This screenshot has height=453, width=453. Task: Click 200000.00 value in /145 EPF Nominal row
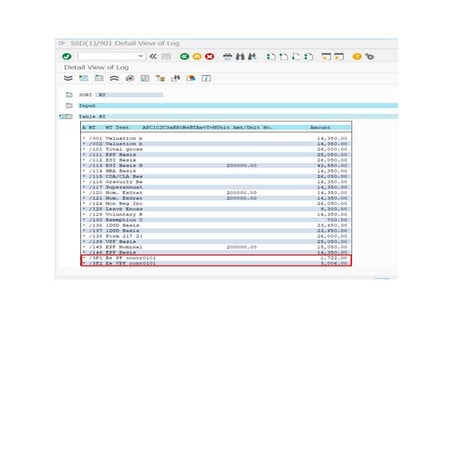[242, 247]
